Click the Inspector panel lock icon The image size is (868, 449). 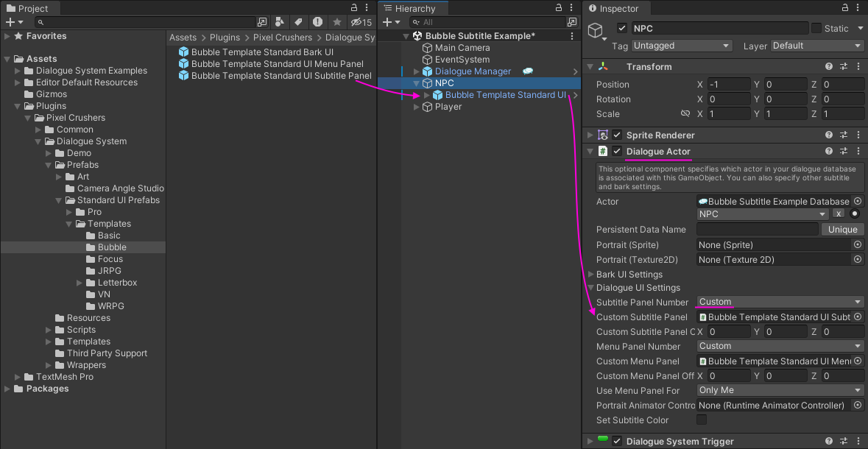(x=844, y=8)
